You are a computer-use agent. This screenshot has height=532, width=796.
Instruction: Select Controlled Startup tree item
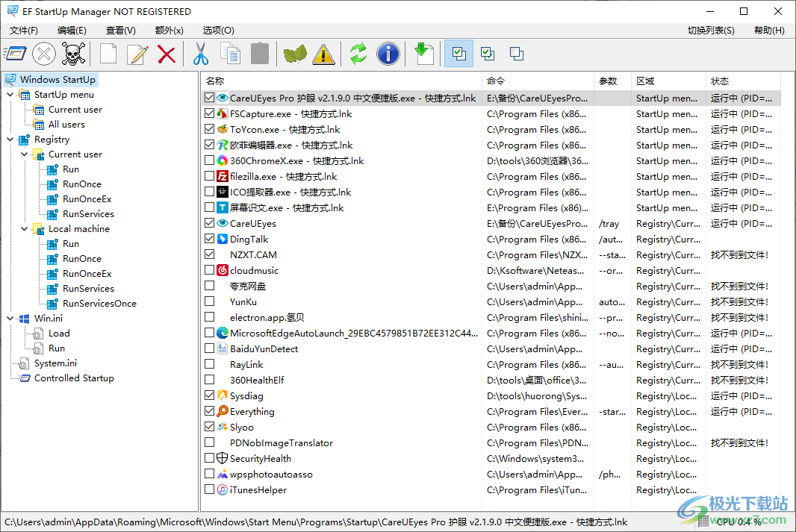[x=74, y=378]
